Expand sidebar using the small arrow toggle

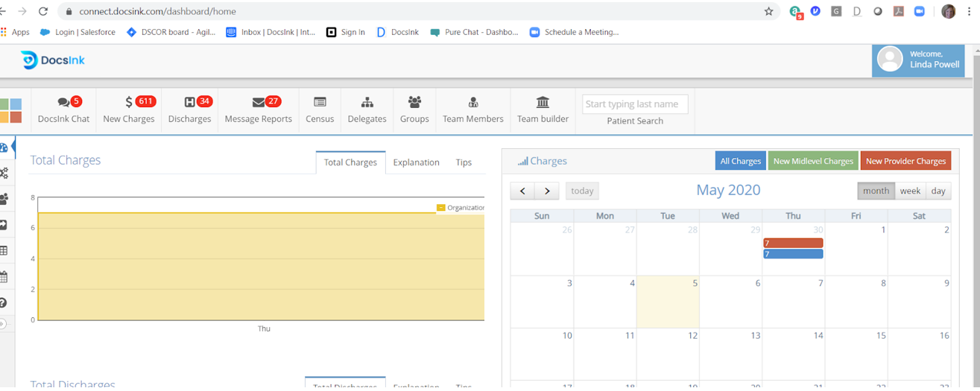(x=3, y=324)
